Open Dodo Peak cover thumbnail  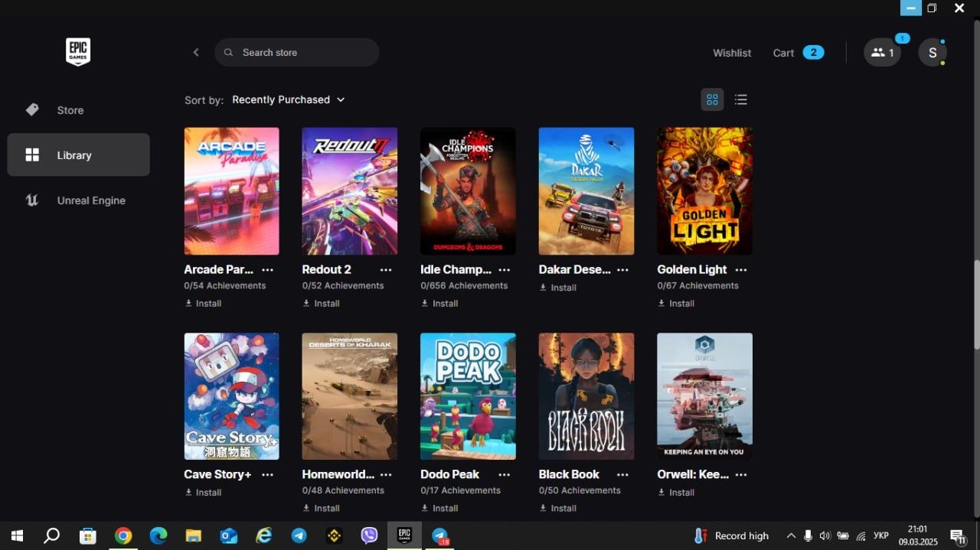(468, 396)
